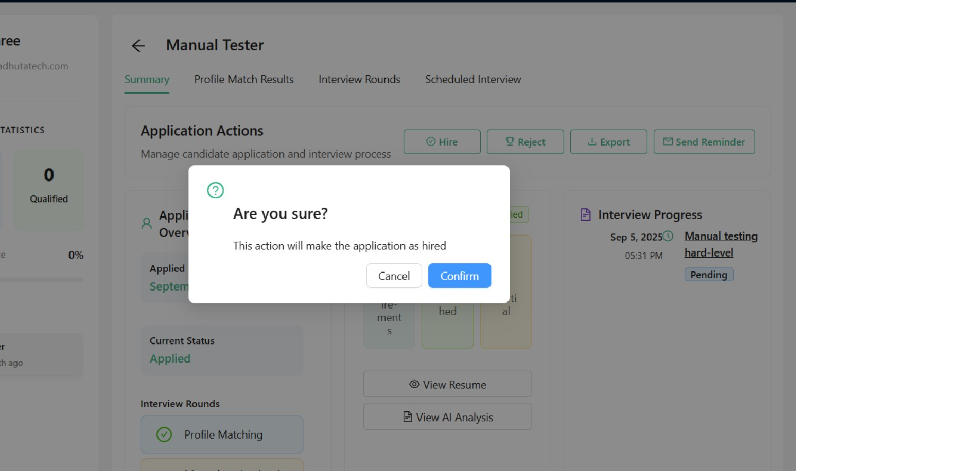Cancel the hire confirmation dialog
980x471 pixels.
click(394, 276)
